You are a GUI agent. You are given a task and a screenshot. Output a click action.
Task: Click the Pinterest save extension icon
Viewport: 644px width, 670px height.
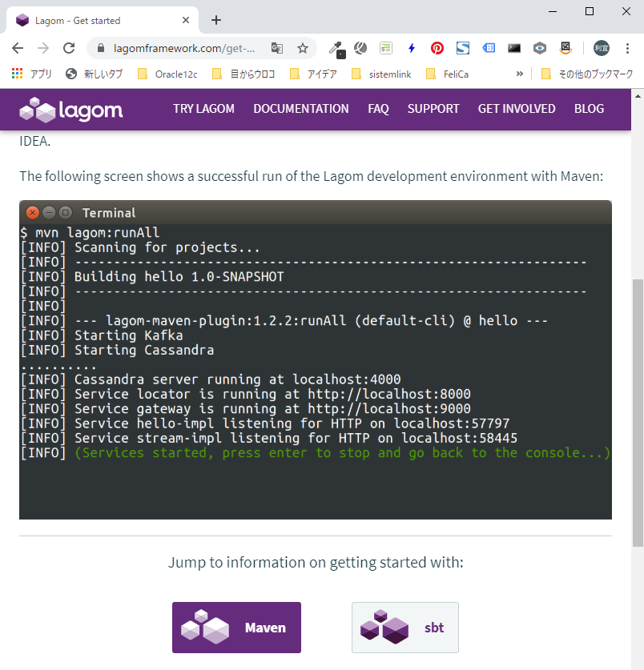tap(437, 48)
